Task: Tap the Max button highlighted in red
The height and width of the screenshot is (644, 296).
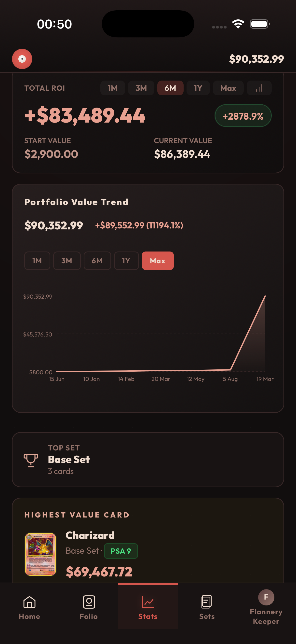Action: pos(158,261)
